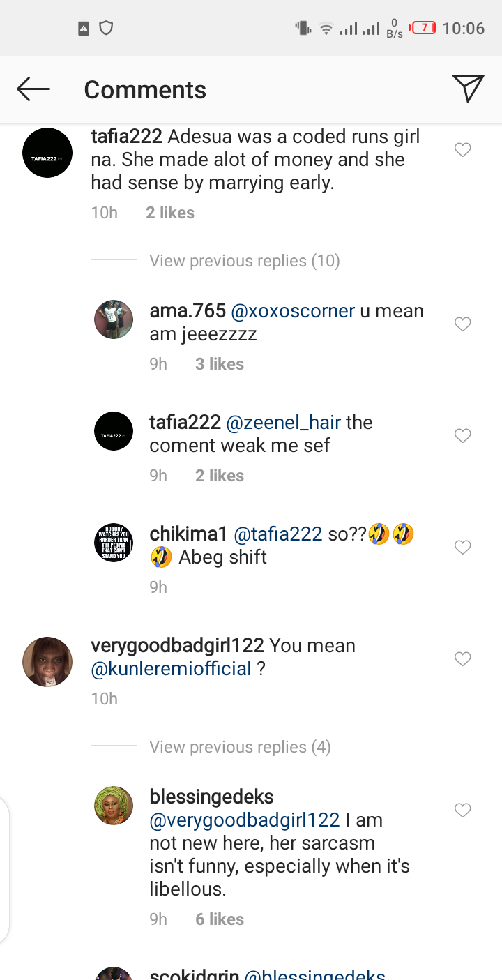Image resolution: width=502 pixels, height=980 pixels.
Task: Like chikima1's 'Abeg shift' reply
Action: pos(463,547)
